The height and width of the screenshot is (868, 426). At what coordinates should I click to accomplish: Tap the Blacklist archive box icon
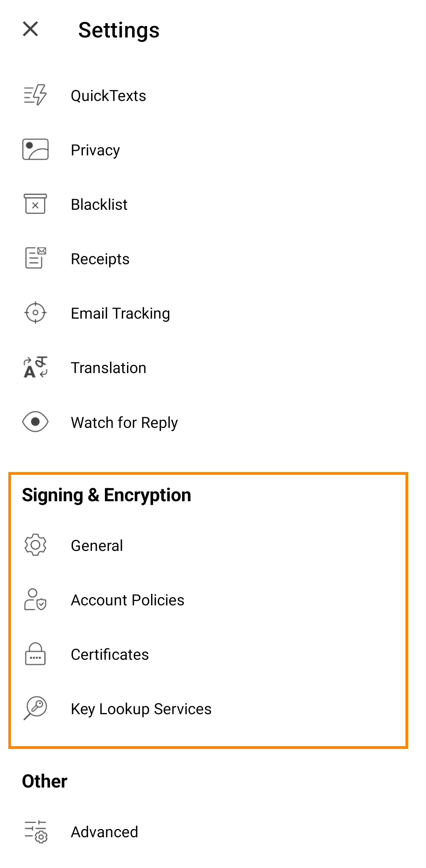35,204
